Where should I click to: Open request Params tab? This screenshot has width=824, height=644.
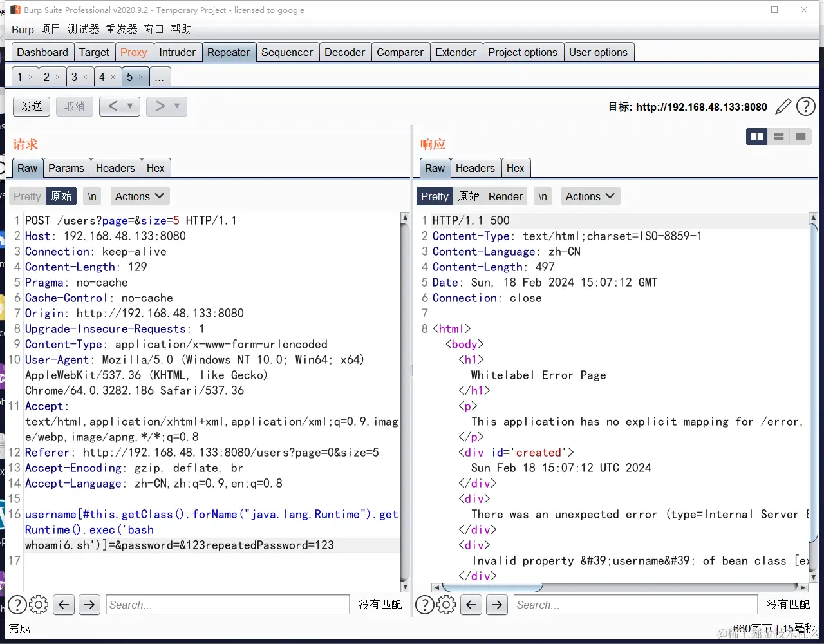click(66, 168)
